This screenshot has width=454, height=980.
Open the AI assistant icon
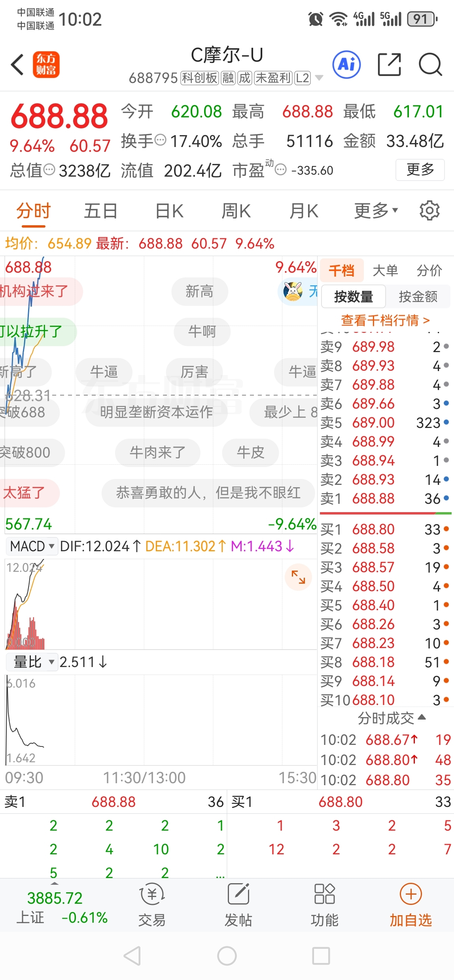point(346,64)
